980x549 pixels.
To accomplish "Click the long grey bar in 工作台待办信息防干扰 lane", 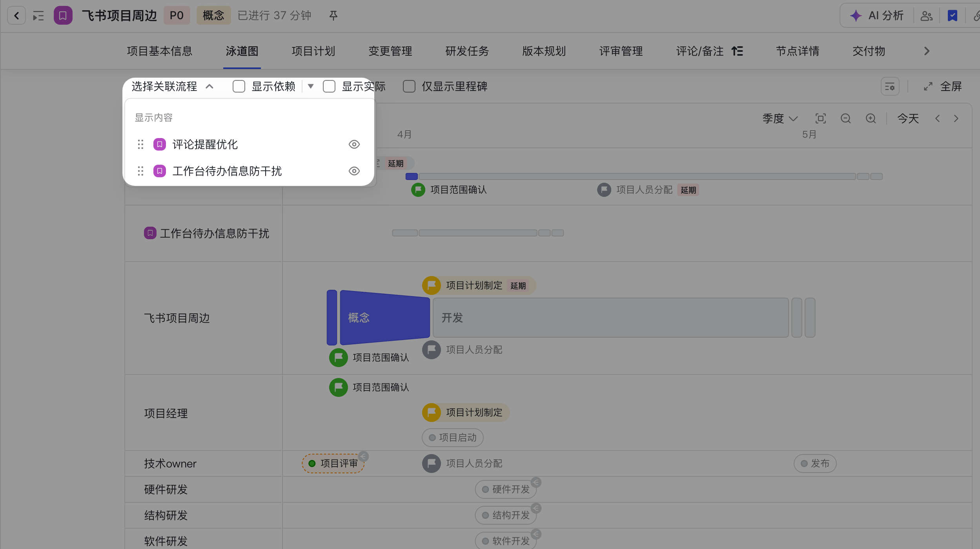I will [478, 233].
